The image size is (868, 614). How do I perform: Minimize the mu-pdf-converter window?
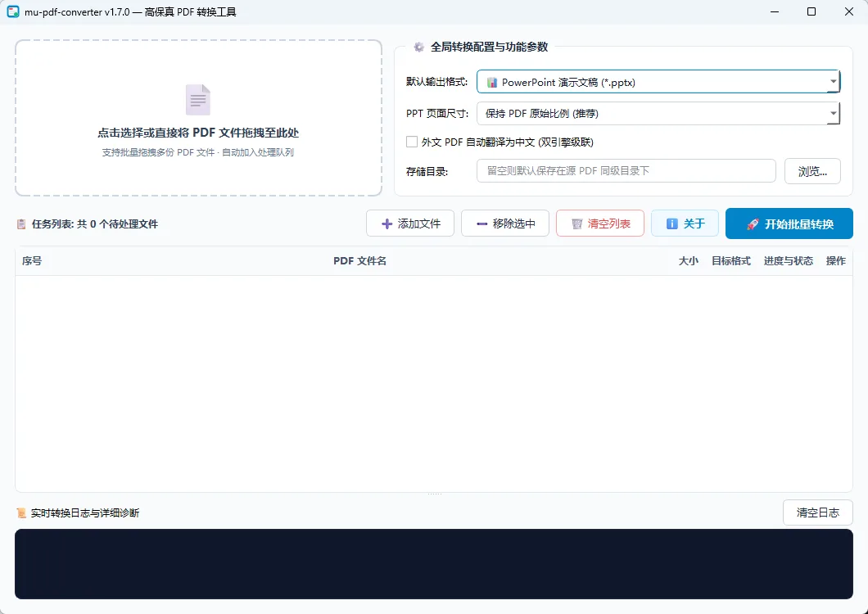[775, 11]
